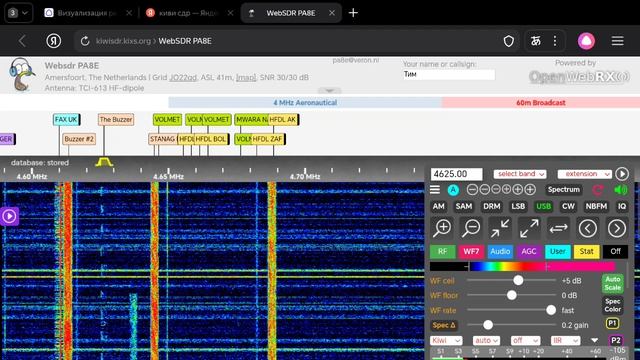Click the play button beside extension

pyautogui.click(x=622, y=174)
